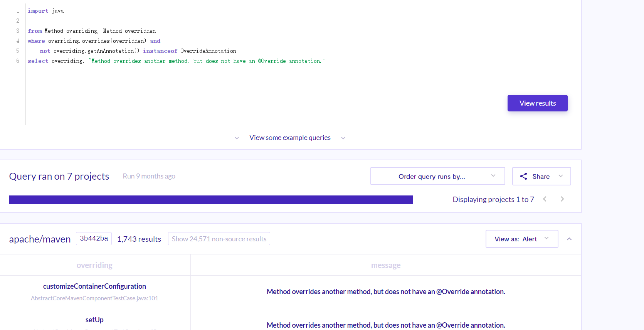This screenshot has width=644, height=330.
Task: Collapse apache/maven results with up chevron
Action: [569, 239]
